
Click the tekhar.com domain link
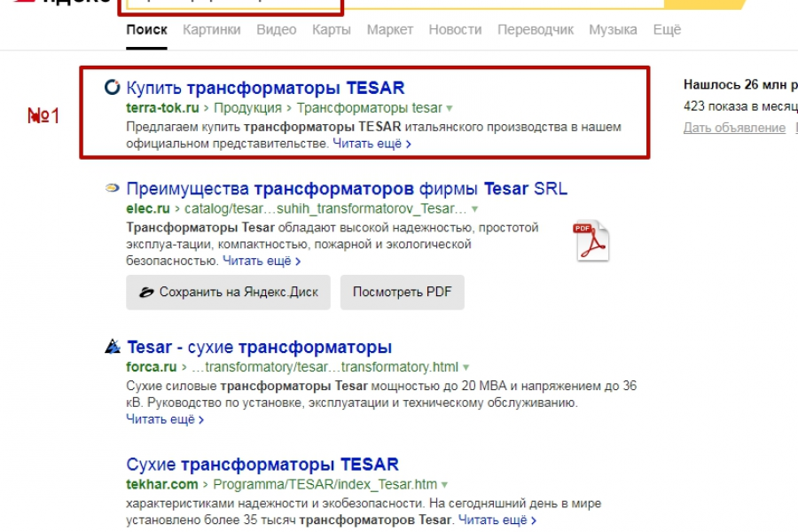[x=162, y=484]
